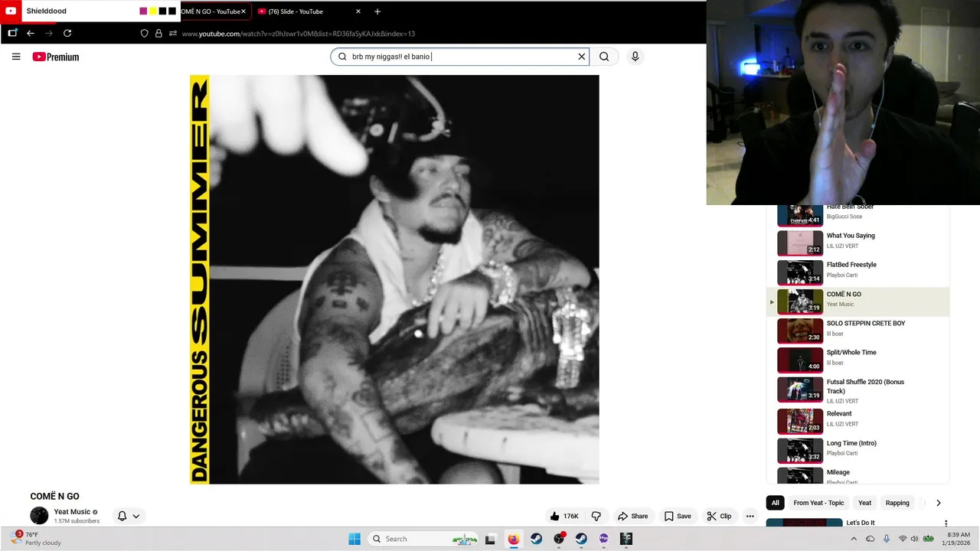
Task: Save the video to a playlist
Action: point(678,516)
